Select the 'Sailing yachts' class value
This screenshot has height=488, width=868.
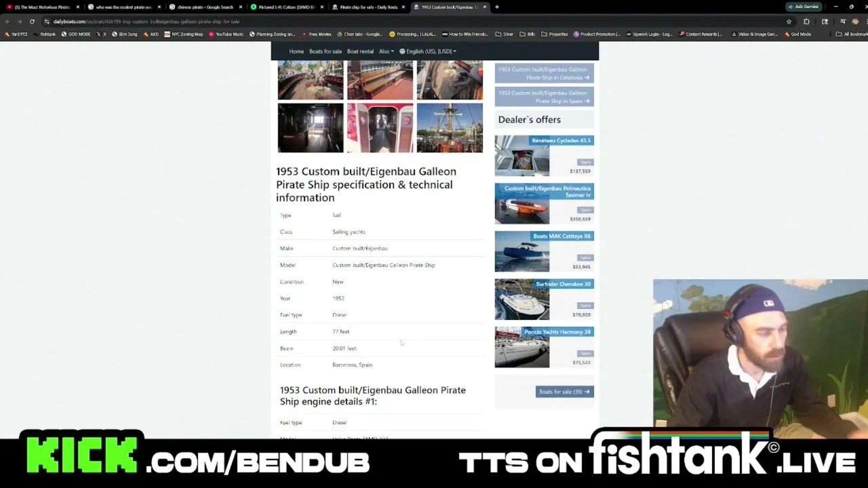point(349,232)
